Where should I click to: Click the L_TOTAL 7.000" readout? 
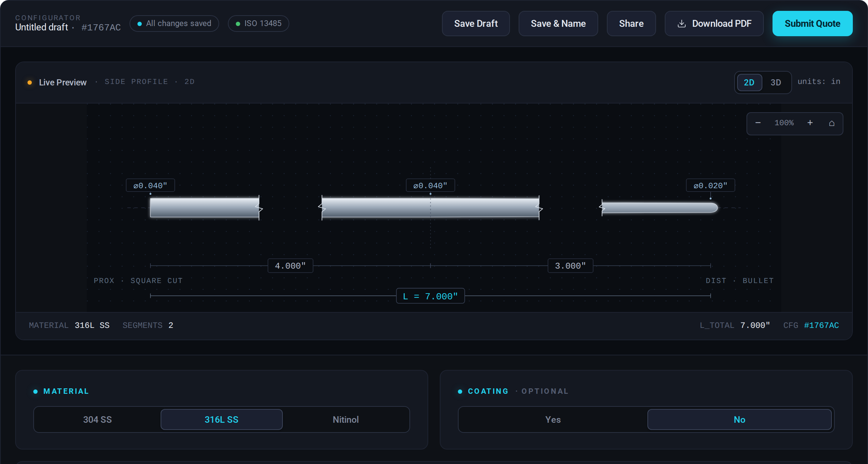point(735,325)
